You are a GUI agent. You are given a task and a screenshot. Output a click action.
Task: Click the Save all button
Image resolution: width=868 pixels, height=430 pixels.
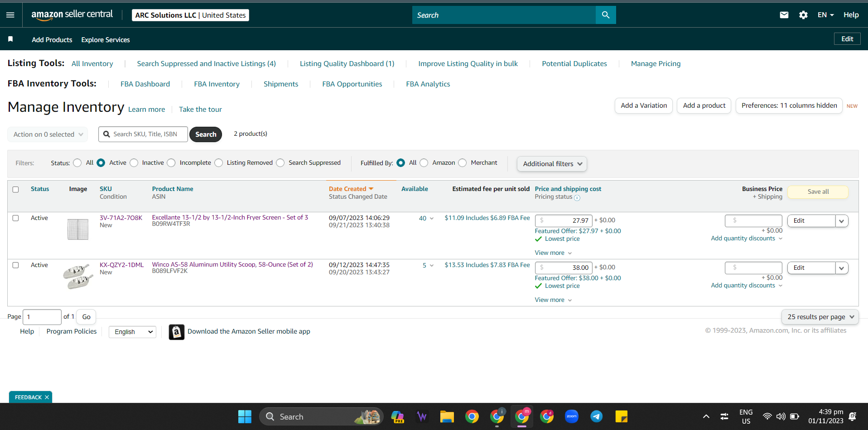coord(818,192)
